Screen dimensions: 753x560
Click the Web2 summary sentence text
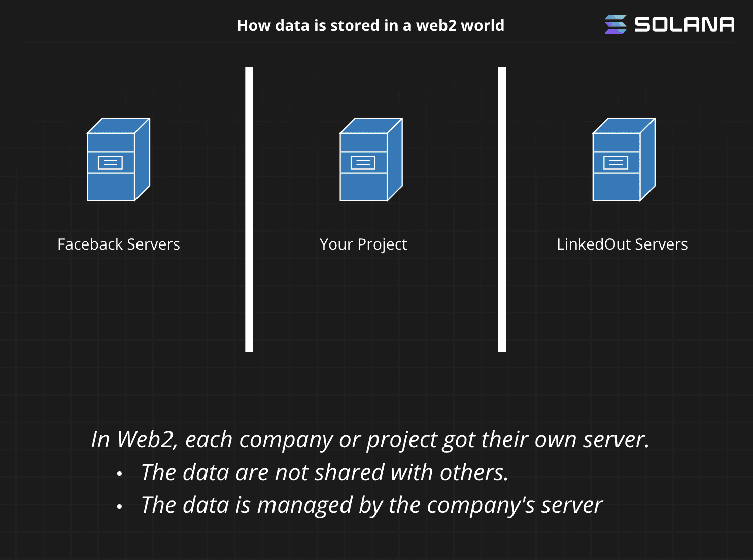click(370, 439)
